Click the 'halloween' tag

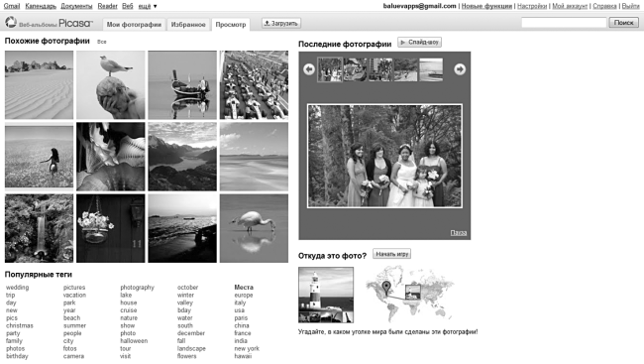pos(134,340)
